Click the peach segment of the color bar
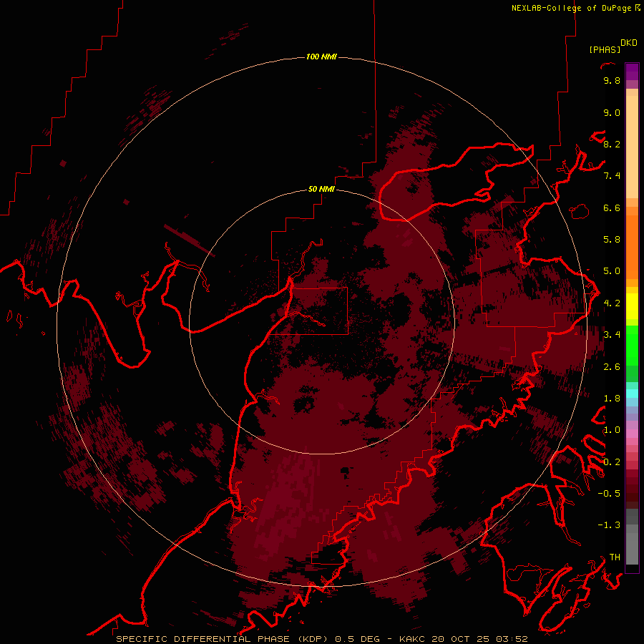The width and height of the screenshot is (644, 644). (x=632, y=147)
